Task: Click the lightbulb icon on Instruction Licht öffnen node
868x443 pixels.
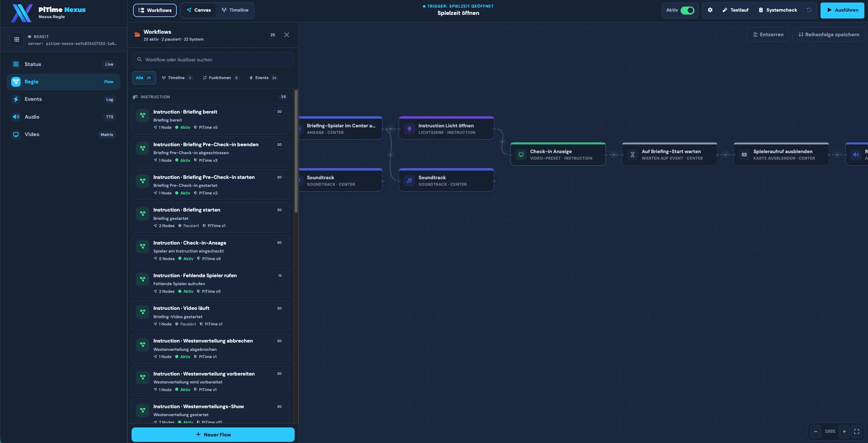Action: click(409, 129)
